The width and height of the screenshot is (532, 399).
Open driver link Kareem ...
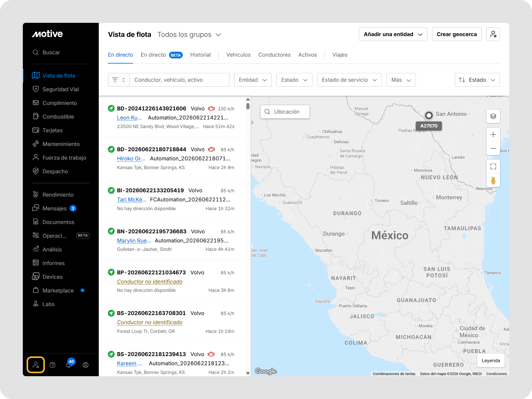pyautogui.click(x=130, y=363)
